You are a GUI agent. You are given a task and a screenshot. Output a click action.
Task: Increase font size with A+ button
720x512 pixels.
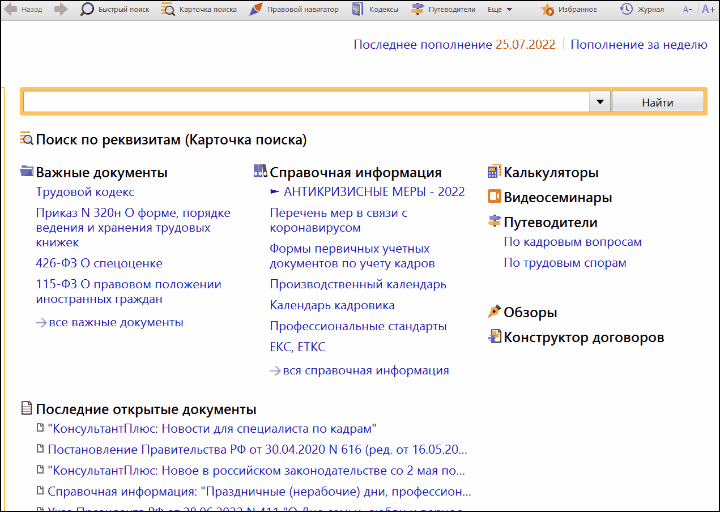pos(708,9)
